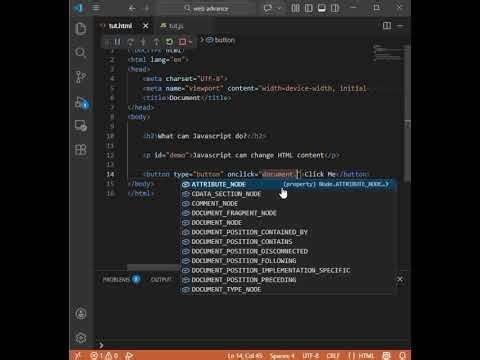The image size is (480, 360).
Task: Select DOCUMENT_POSITION_CONTAINED_BY suggestion
Action: click(x=289, y=232)
